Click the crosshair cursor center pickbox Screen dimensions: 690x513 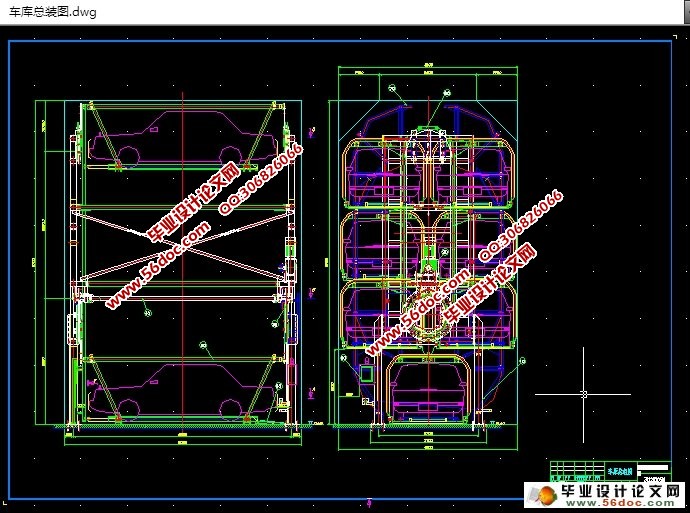pos(583,394)
